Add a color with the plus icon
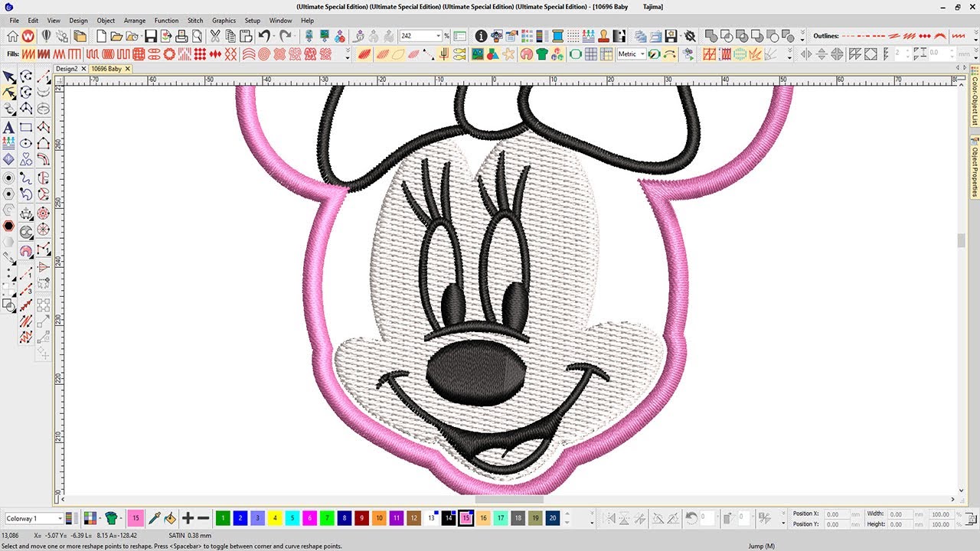Viewport: 980px width, 551px height. pos(188,518)
